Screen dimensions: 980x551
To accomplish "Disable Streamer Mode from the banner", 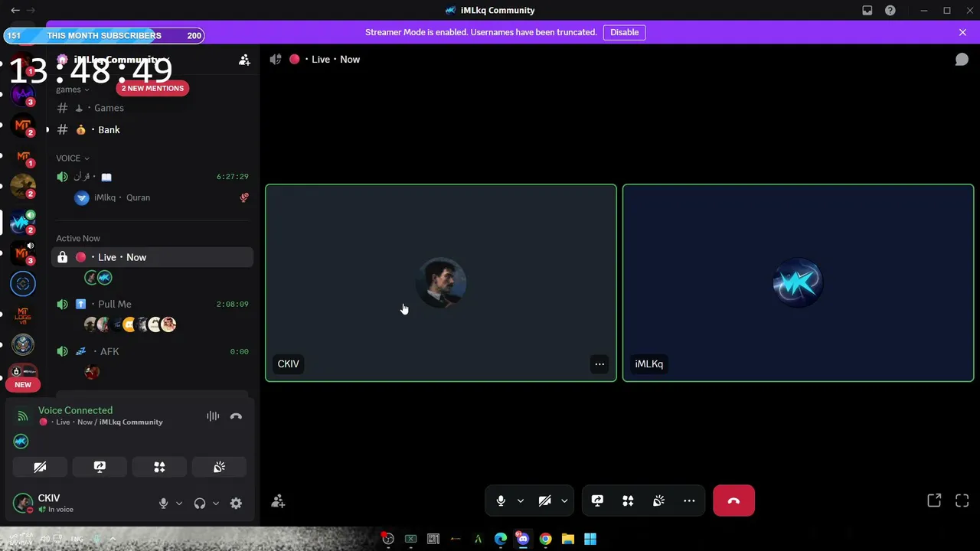I will (x=624, y=32).
